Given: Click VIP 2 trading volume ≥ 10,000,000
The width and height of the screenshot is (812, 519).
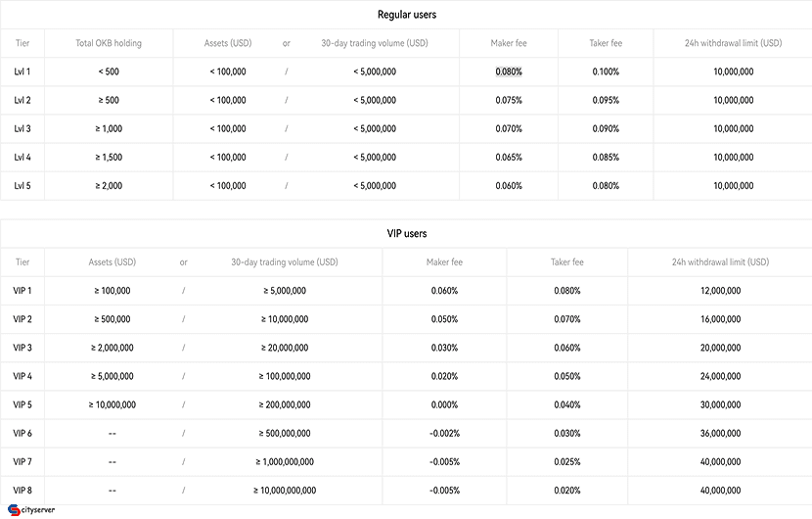Looking at the screenshot, I should pyautogui.click(x=285, y=319).
